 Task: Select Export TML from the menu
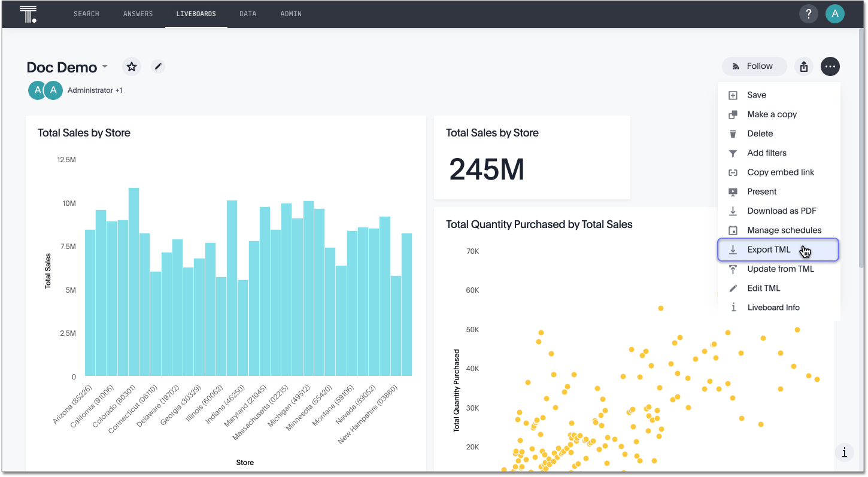click(769, 250)
